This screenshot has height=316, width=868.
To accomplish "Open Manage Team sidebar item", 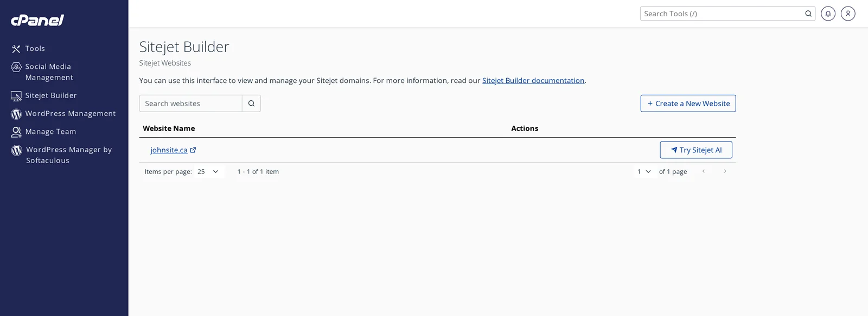I will pyautogui.click(x=50, y=132).
